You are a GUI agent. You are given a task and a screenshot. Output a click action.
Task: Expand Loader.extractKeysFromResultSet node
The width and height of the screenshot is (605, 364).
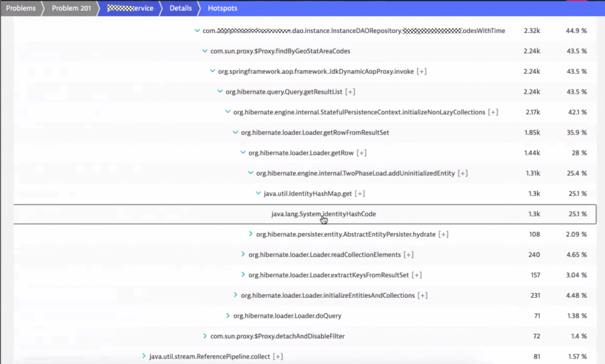(417, 275)
